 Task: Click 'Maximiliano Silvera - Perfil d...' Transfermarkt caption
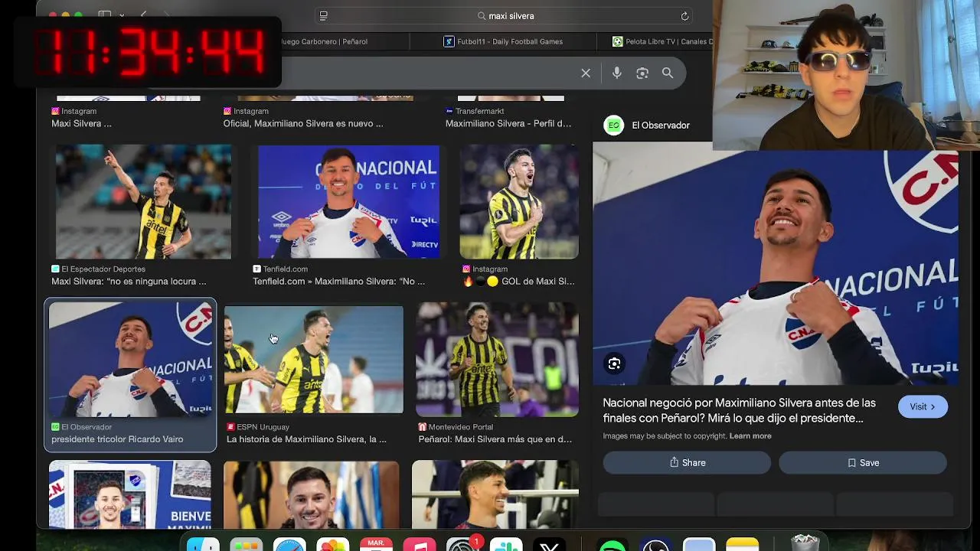(508, 123)
